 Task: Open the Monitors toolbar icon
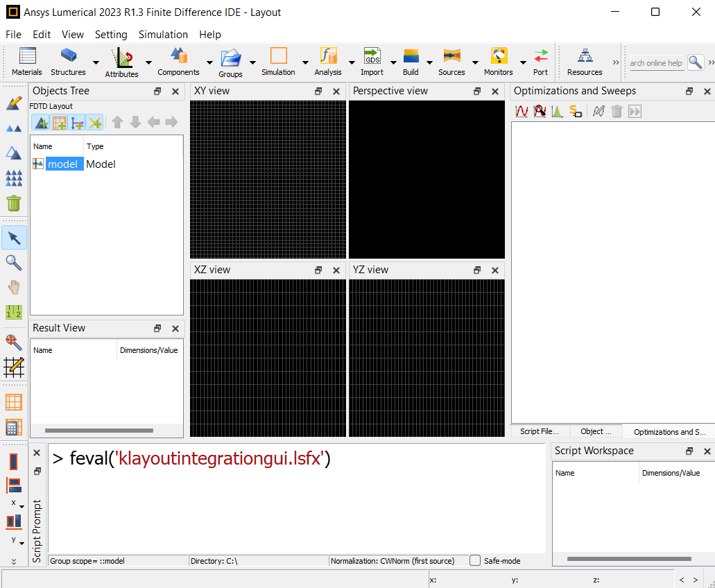498,61
